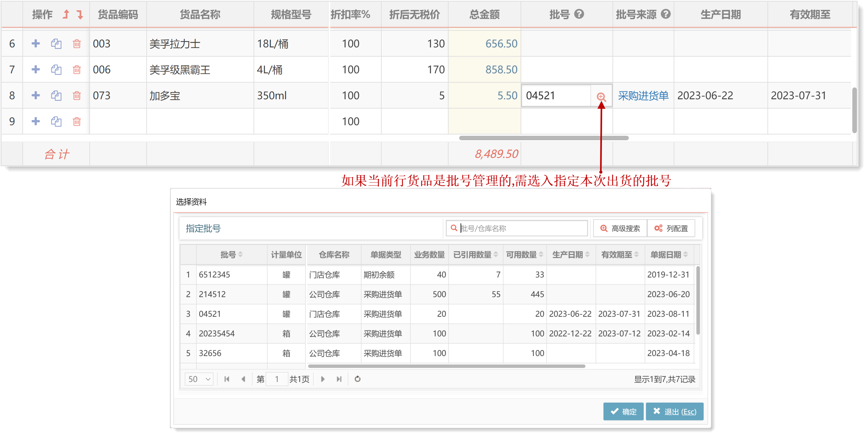Click the dialog table horizontal scrollbar
This screenshot has width=868, height=447.
pyautogui.click(x=446, y=366)
